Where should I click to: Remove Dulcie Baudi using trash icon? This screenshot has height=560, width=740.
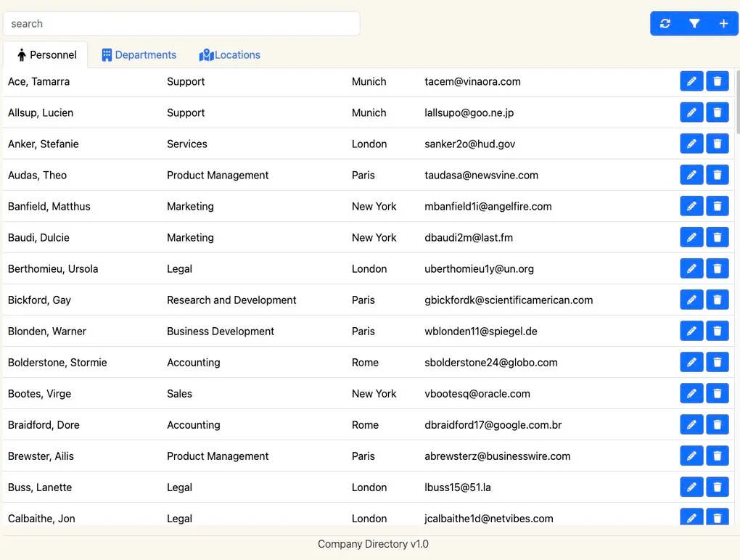tap(718, 238)
